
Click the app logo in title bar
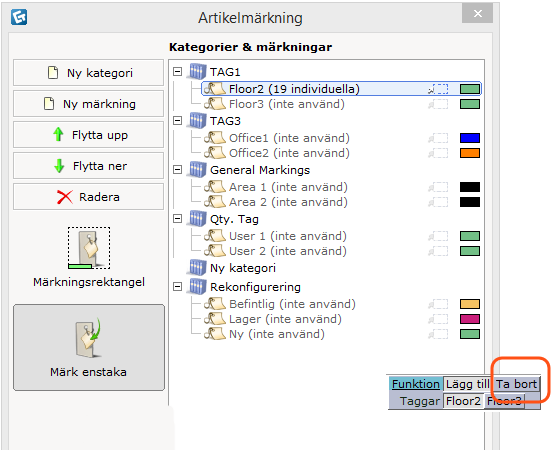pyautogui.click(x=19, y=17)
